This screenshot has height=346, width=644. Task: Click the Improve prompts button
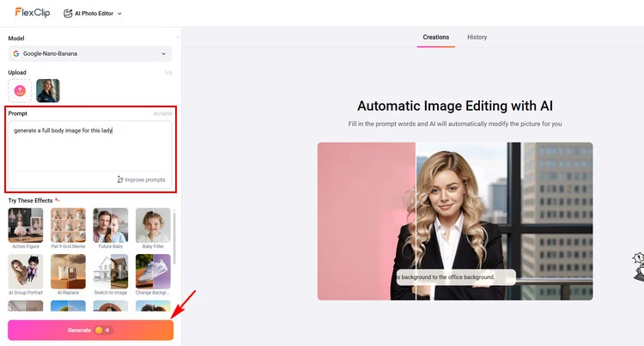click(x=142, y=179)
